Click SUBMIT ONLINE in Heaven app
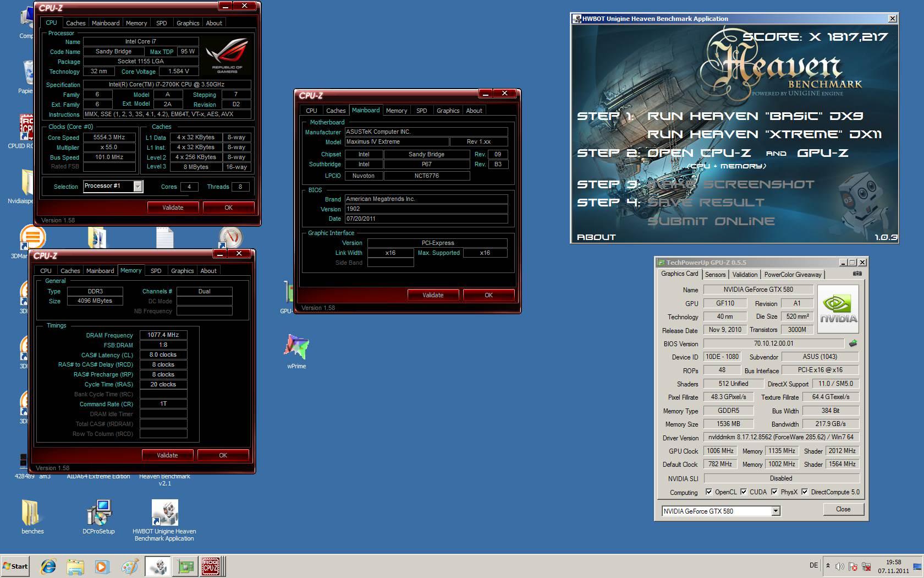Image resolution: width=924 pixels, height=578 pixels. pyautogui.click(x=711, y=221)
